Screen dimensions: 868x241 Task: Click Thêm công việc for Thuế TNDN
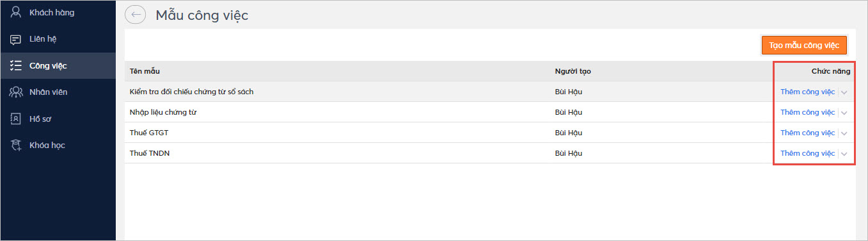807,153
